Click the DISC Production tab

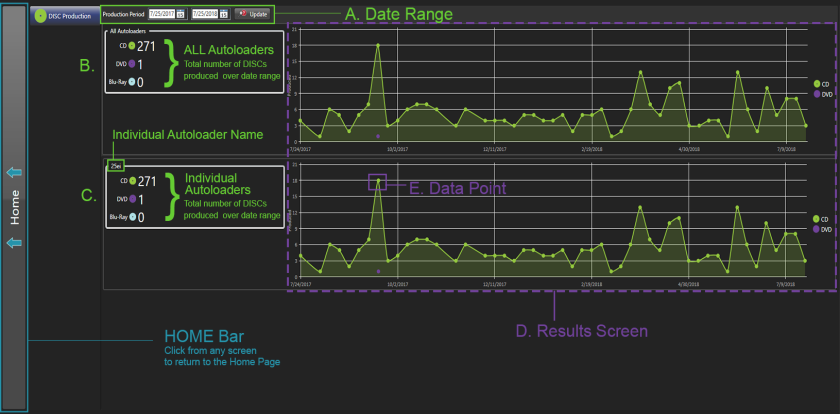point(64,16)
